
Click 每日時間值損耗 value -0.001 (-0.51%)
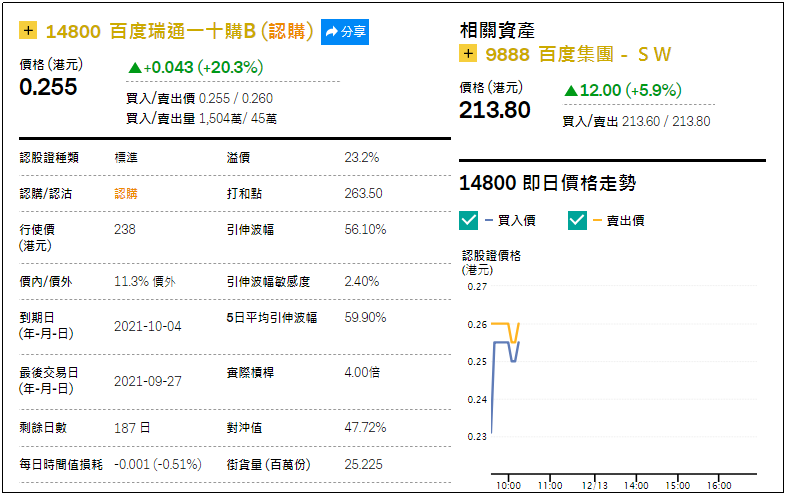tap(158, 464)
